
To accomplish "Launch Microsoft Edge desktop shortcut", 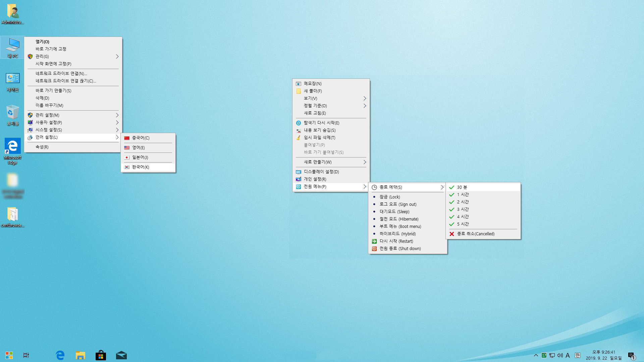I will point(12,152).
